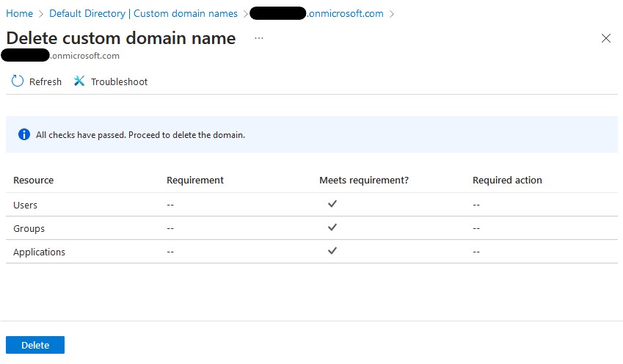Open the ellipsis more options menu
623x364 pixels.
click(258, 38)
